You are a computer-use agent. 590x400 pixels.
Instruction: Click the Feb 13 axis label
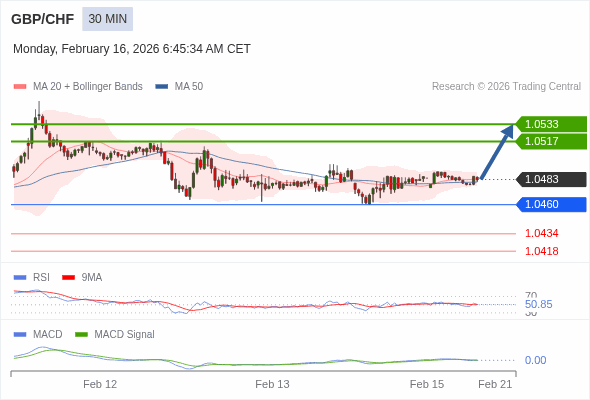pos(272,384)
